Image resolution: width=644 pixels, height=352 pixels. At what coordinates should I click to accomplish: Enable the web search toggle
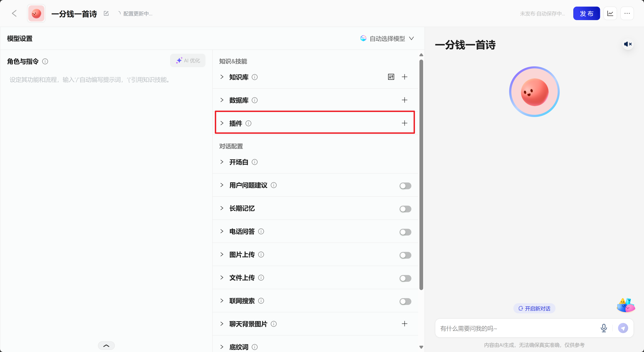click(x=405, y=301)
